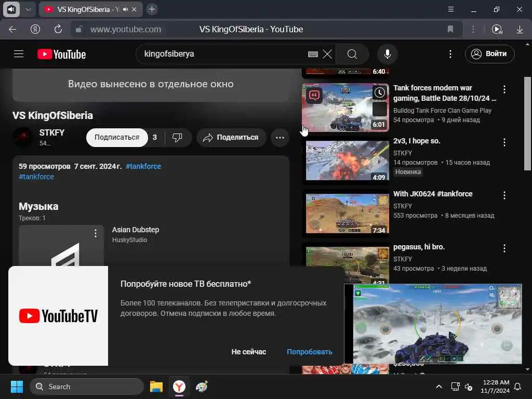Click the picture-in-picture tank game video

pyautogui.click(x=433, y=324)
